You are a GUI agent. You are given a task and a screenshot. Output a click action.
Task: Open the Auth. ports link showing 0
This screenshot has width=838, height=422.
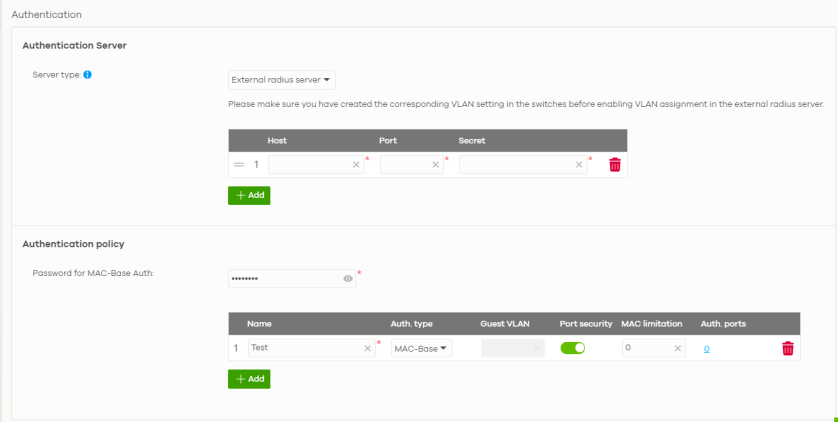[706, 348]
